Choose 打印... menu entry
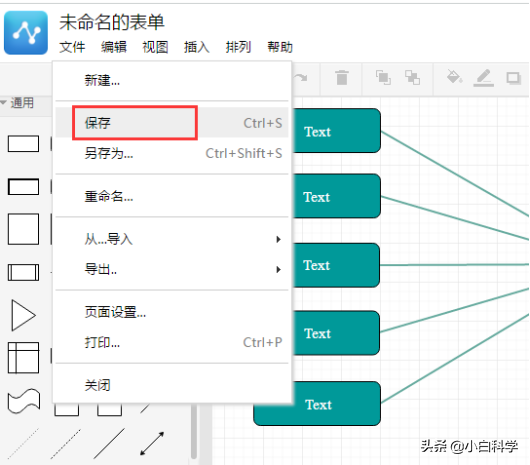Screen dimensions: 530x465 pos(172,342)
